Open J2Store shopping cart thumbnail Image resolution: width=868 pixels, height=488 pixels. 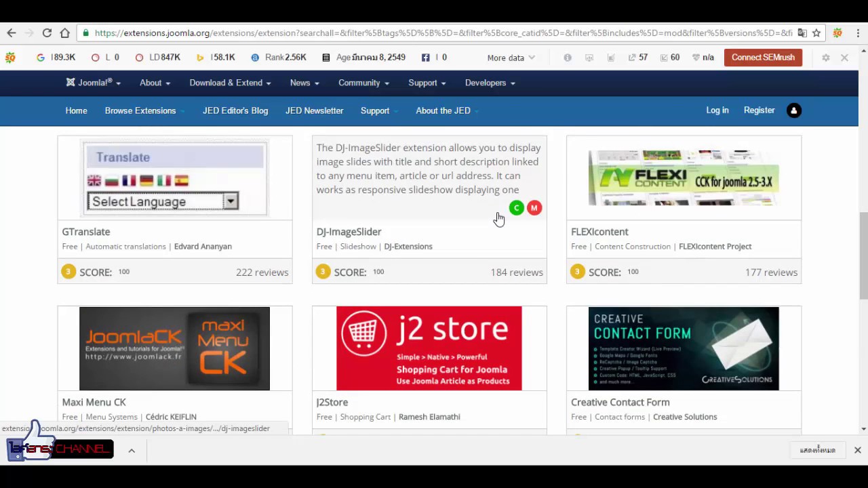[429, 348]
